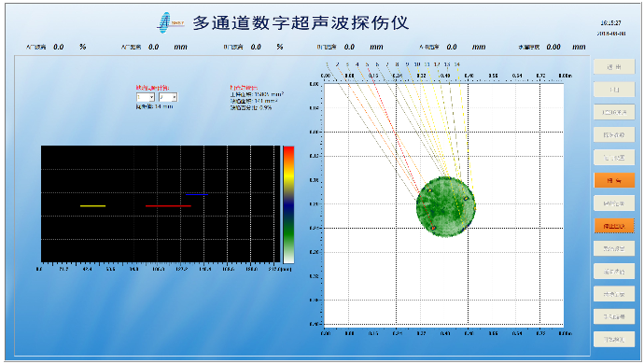Click the 退出 exit button

point(614,67)
